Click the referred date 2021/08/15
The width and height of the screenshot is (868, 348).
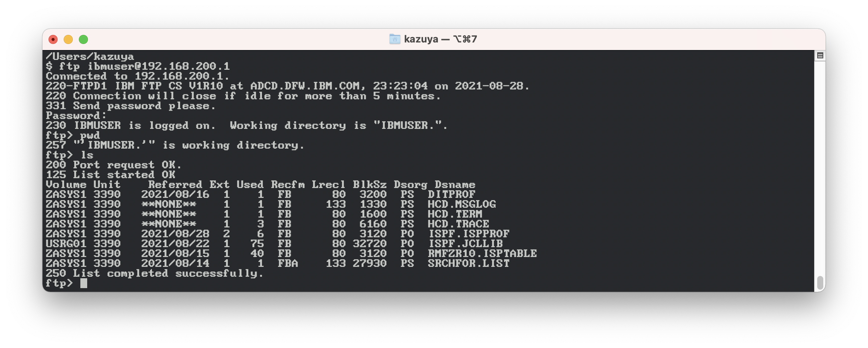coord(175,254)
